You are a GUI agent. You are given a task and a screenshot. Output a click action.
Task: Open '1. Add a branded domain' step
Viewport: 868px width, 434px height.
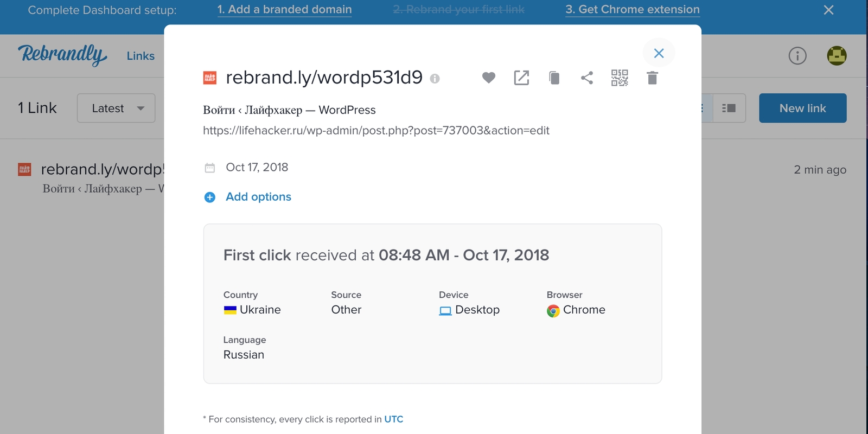[x=284, y=10]
